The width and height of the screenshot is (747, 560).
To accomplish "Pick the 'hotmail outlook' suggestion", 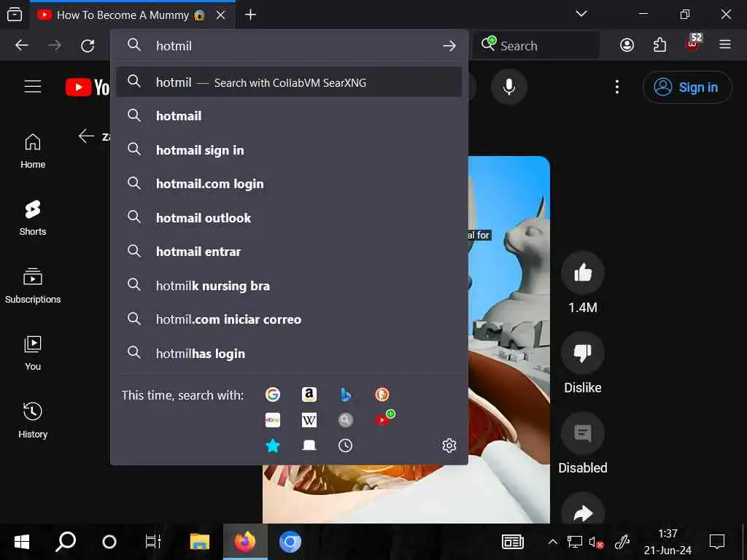I will [289, 217].
